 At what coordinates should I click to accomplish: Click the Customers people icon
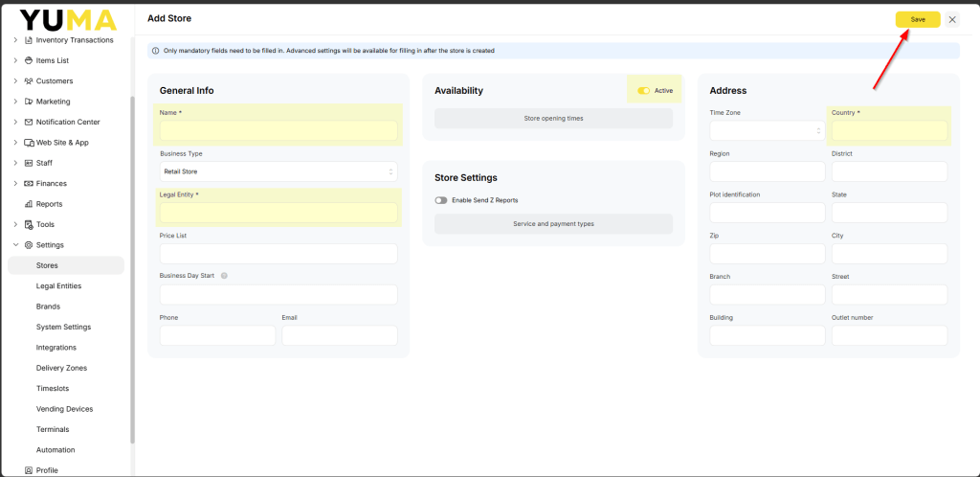(28, 81)
